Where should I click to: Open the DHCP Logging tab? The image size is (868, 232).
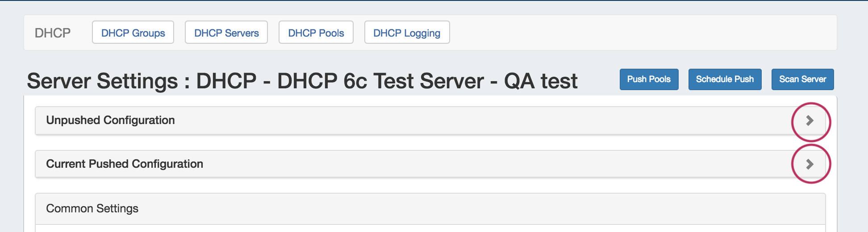[407, 33]
